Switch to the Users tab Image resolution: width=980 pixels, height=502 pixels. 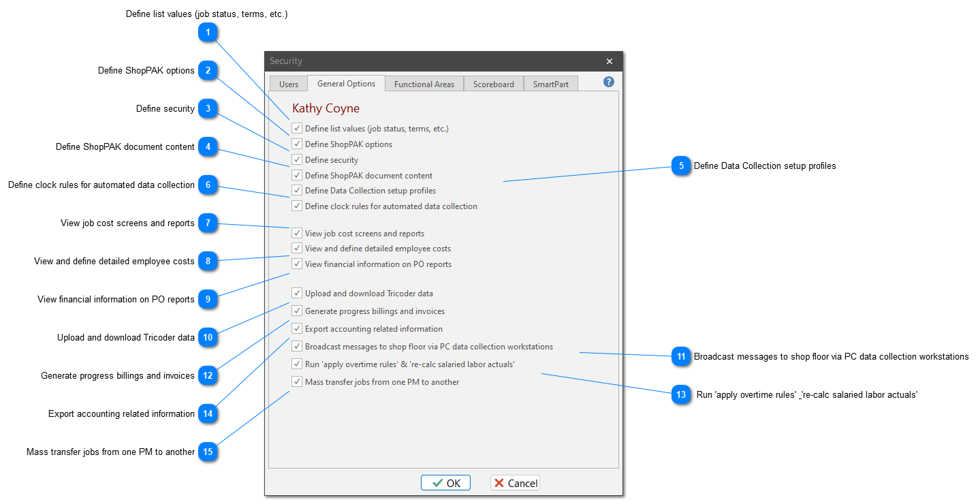[289, 84]
